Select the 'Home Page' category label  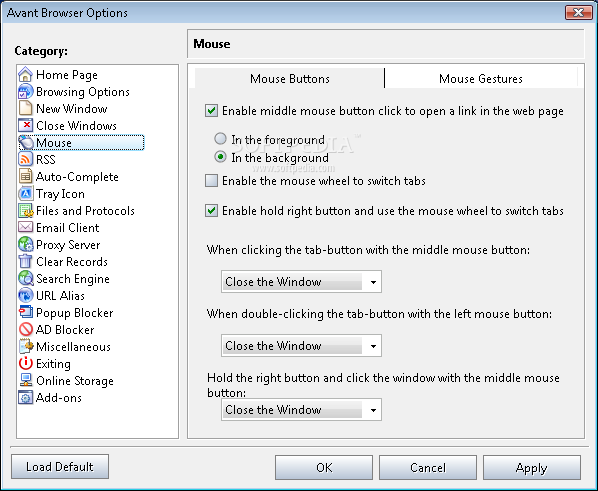67,75
